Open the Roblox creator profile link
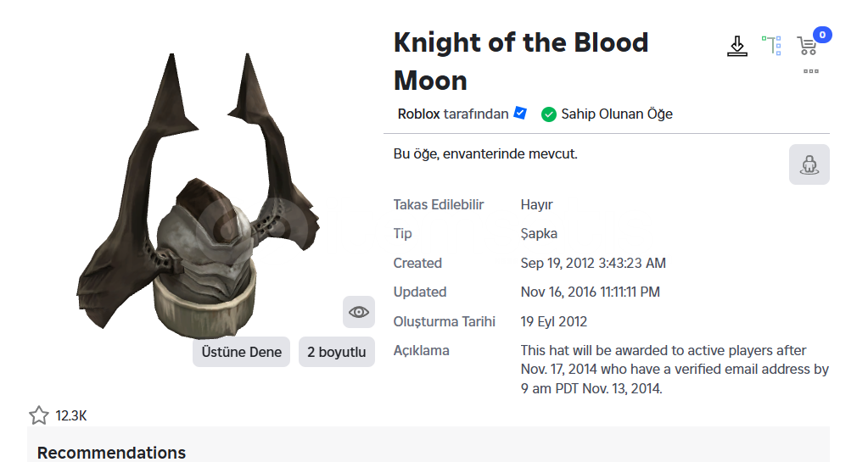The height and width of the screenshot is (462, 868). (418, 114)
